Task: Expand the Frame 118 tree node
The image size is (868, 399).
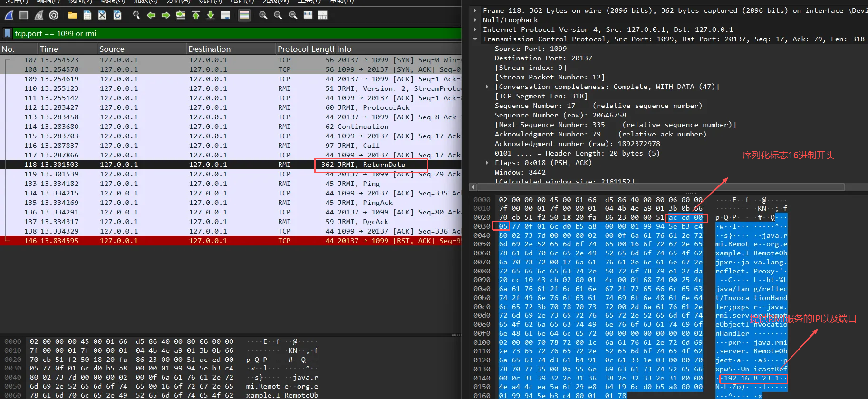Action: click(475, 10)
